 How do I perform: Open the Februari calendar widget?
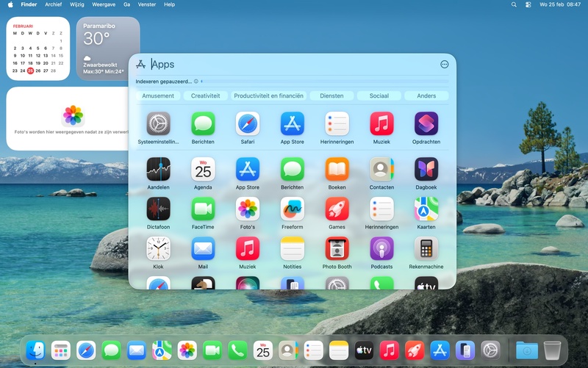tap(38, 48)
